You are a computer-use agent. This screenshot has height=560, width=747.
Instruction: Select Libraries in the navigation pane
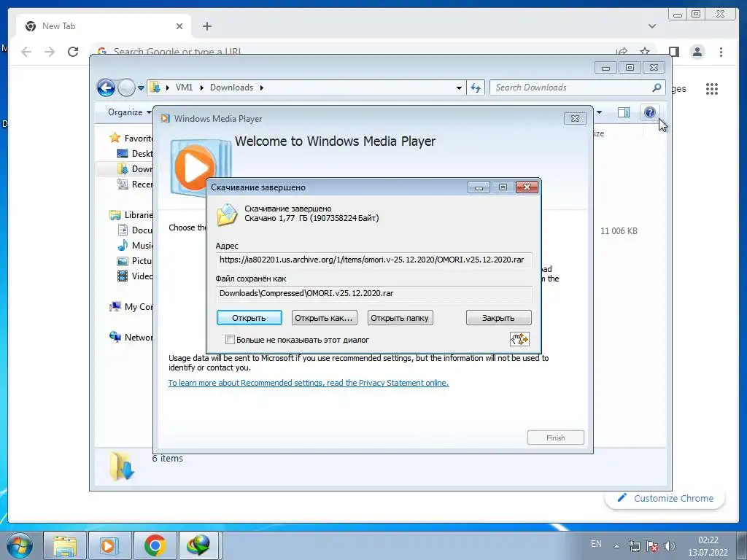pyautogui.click(x=131, y=215)
